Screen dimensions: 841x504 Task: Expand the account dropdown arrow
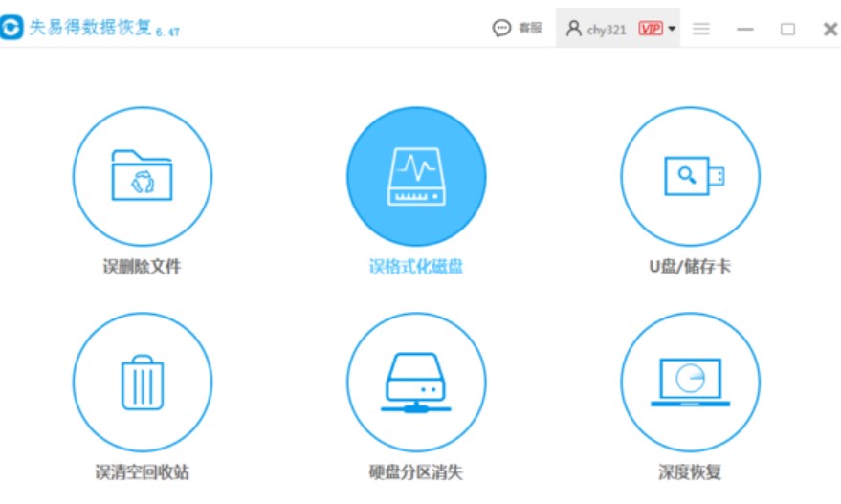672,29
